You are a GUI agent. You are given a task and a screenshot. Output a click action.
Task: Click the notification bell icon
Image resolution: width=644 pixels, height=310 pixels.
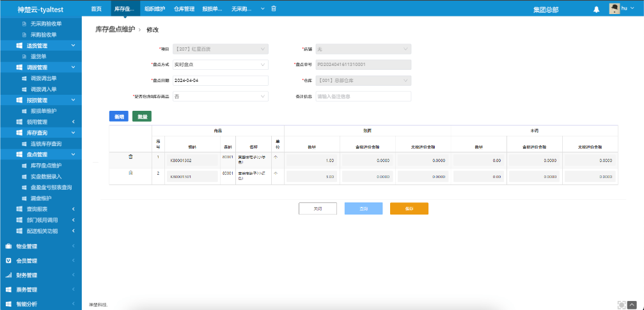tap(597, 9)
